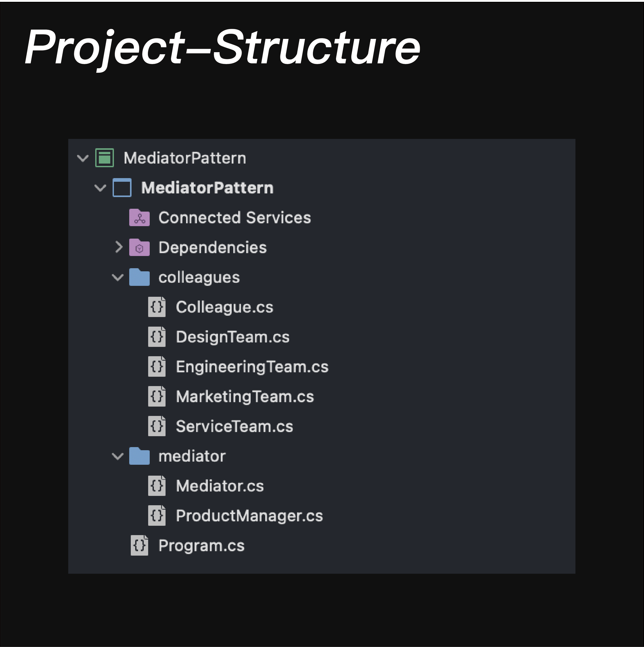The width and height of the screenshot is (644, 647).
Task: Click the Dependencies folder icon
Action: click(x=139, y=247)
